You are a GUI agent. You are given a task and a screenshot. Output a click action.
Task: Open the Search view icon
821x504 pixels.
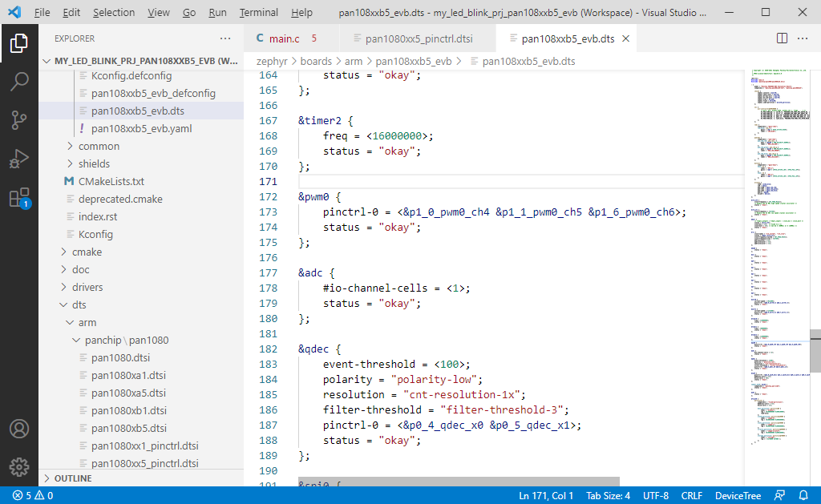(x=19, y=81)
